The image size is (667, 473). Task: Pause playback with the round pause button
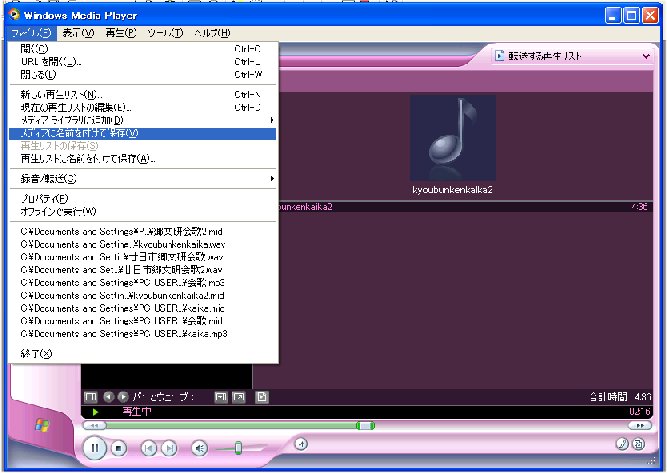pos(94,447)
